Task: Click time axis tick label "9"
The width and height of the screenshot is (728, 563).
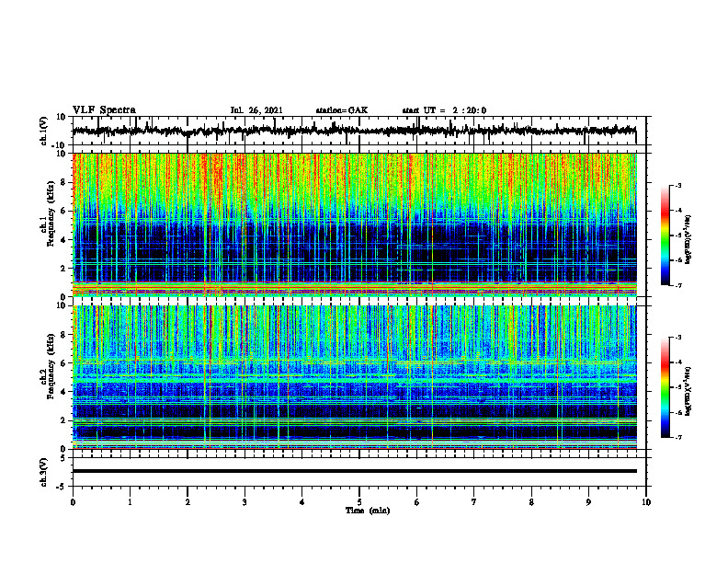Action: pyautogui.click(x=588, y=502)
